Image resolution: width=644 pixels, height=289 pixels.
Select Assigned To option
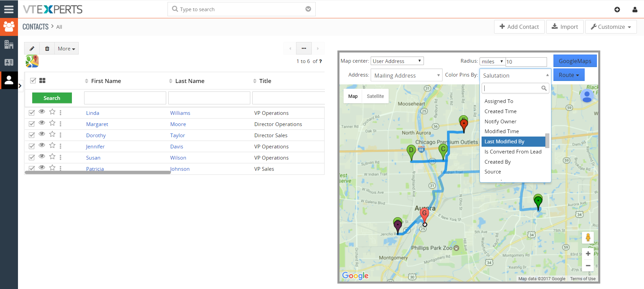click(x=499, y=101)
